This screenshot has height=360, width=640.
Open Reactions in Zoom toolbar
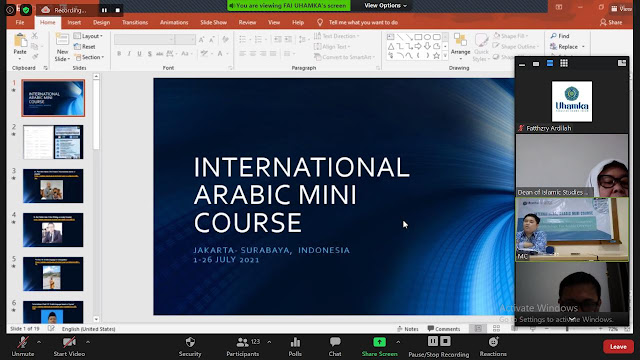493,346
